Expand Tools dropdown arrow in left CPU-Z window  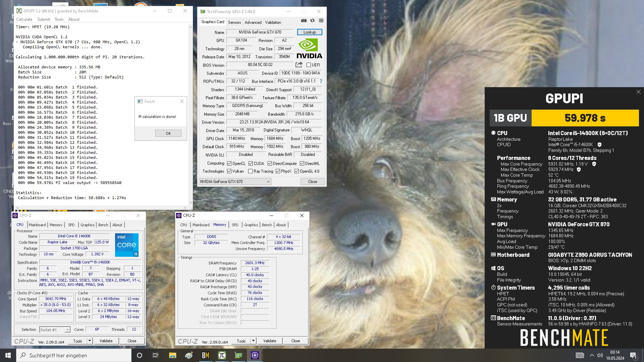tap(90, 341)
